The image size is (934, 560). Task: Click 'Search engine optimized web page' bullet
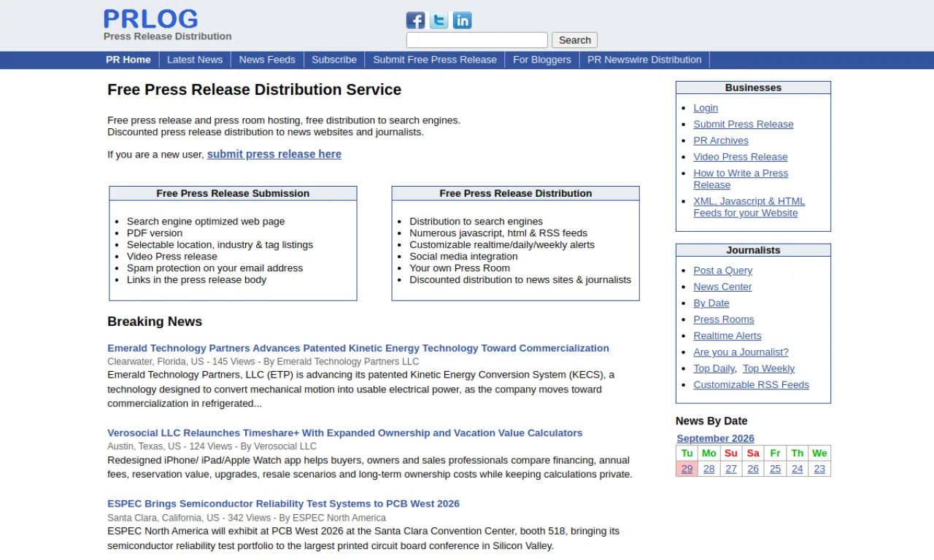(206, 221)
